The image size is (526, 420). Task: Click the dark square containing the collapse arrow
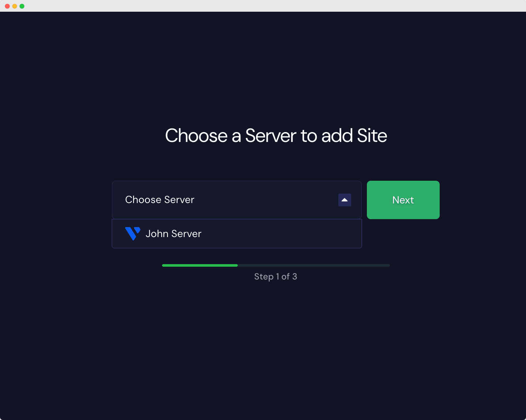click(345, 200)
